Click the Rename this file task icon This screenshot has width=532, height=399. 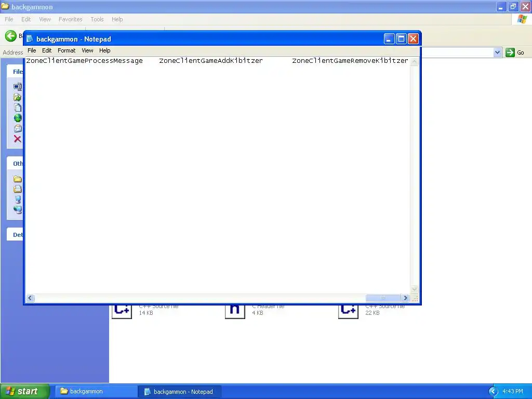click(18, 87)
